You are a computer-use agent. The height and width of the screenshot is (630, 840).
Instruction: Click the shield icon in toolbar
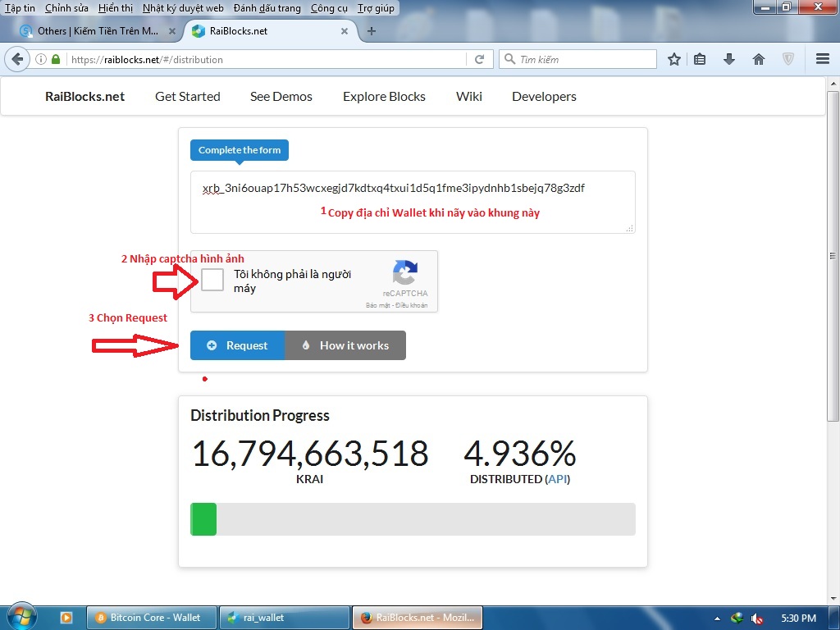click(788, 59)
